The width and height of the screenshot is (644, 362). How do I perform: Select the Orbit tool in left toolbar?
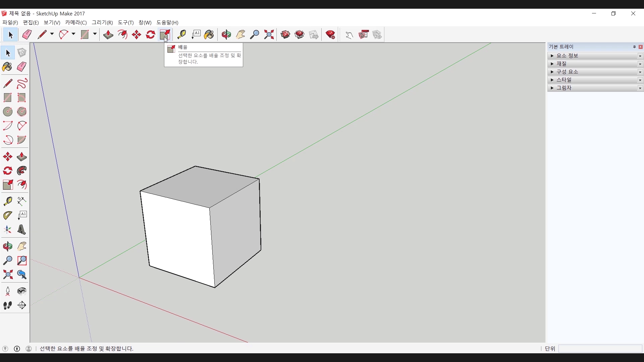coord(8,247)
